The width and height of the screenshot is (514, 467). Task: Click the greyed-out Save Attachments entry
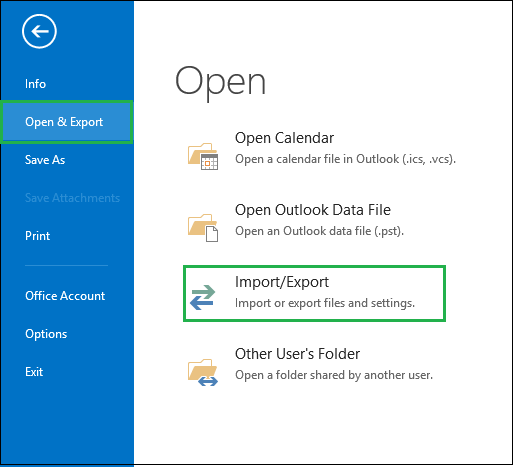point(72,198)
